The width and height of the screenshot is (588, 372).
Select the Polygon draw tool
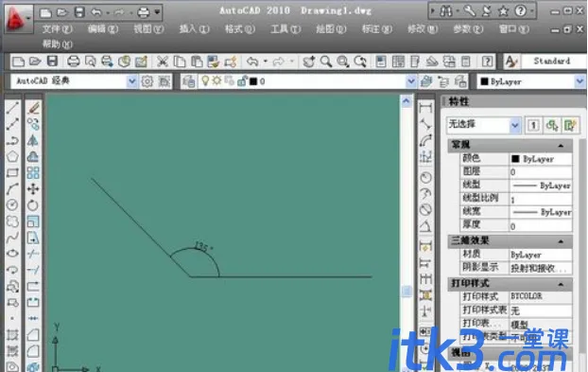(12, 156)
